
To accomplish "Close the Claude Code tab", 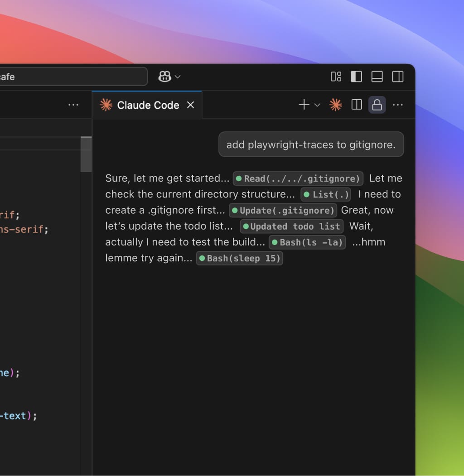I will click(x=191, y=105).
